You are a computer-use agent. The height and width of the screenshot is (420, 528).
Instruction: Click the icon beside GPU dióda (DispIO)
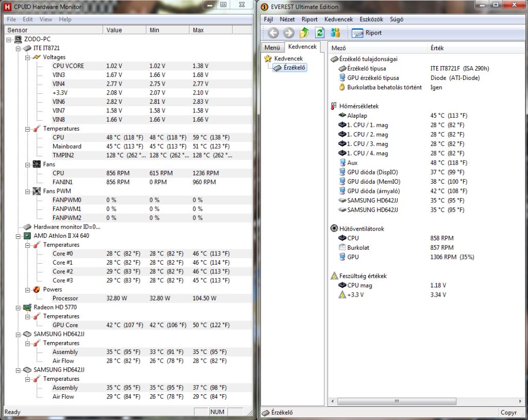point(342,172)
